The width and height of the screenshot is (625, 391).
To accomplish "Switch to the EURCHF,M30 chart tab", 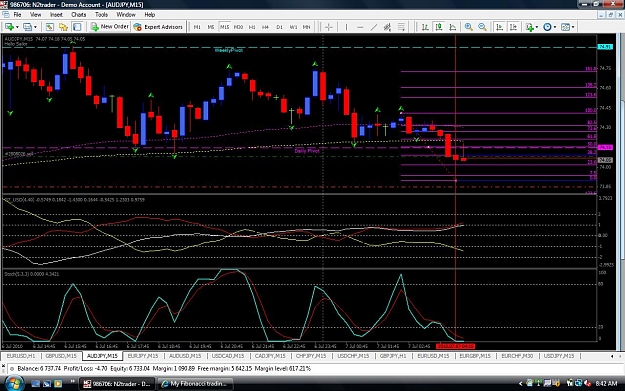I will 517,356.
